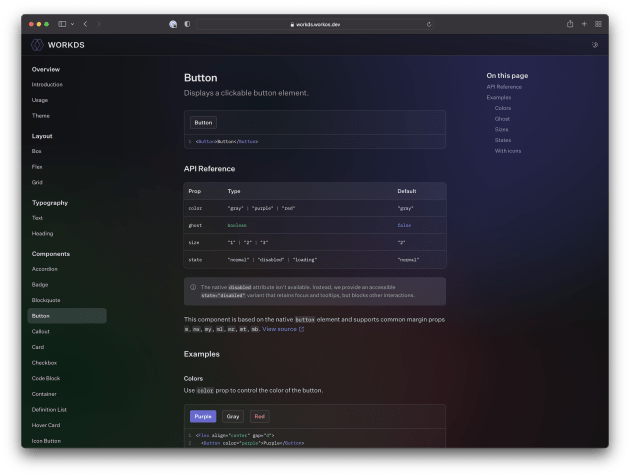Open the Container component page
The height and width of the screenshot is (476, 630).
click(x=44, y=394)
